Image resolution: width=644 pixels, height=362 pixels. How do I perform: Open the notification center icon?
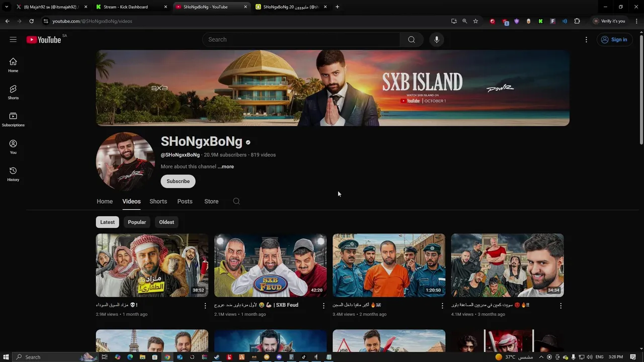click(633, 357)
